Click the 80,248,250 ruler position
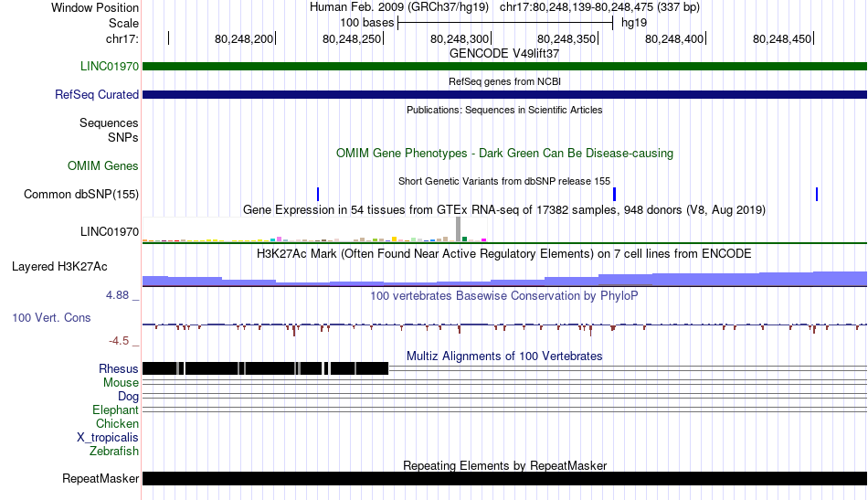868x500 pixels. tap(352, 39)
